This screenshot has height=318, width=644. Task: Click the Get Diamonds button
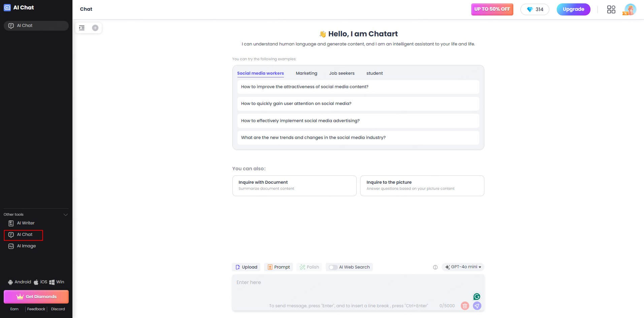tap(36, 297)
